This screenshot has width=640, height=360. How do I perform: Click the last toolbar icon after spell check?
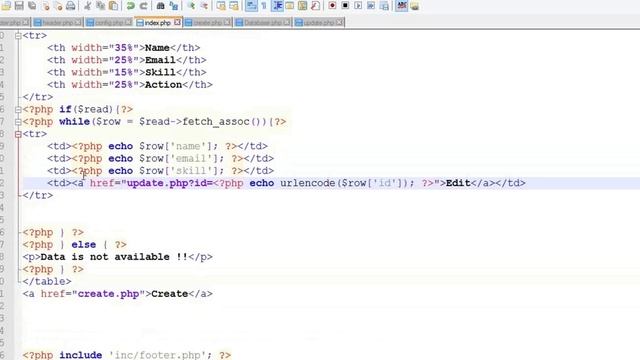tap(414, 6)
